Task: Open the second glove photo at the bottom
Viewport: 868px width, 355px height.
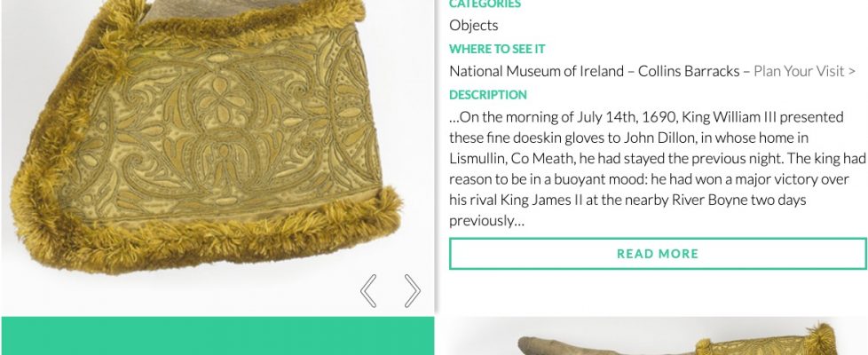Action: click(652, 339)
